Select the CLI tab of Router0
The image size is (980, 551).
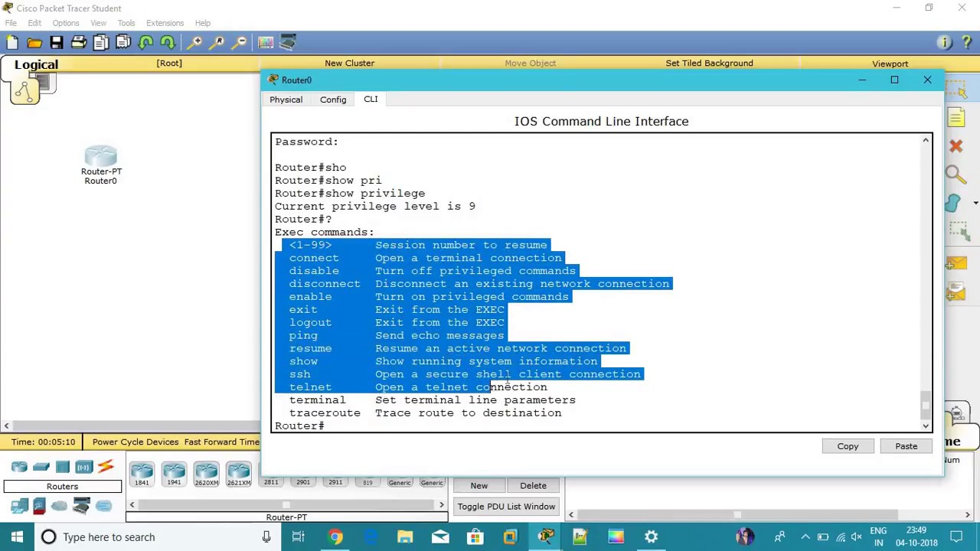coord(371,99)
